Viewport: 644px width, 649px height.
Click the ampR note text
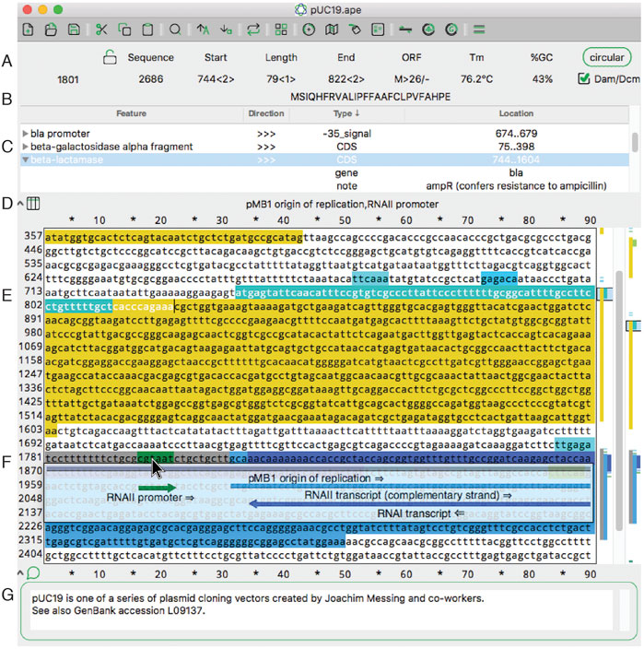(x=516, y=186)
